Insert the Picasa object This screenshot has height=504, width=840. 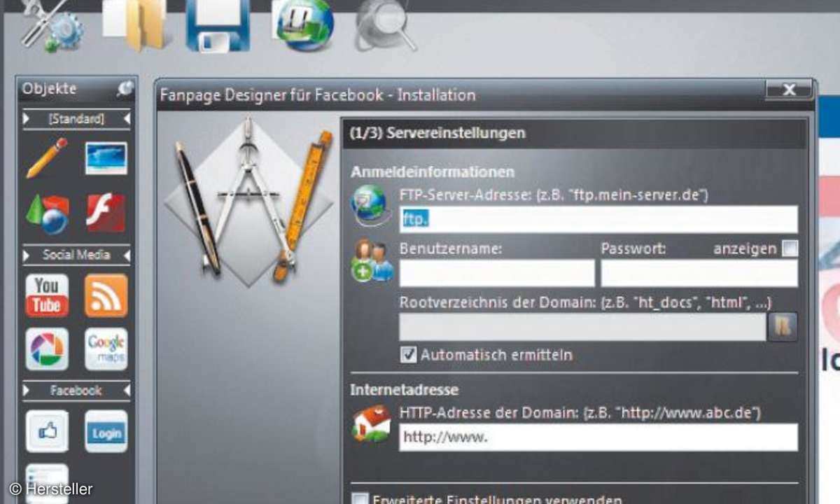pos(47,349)
